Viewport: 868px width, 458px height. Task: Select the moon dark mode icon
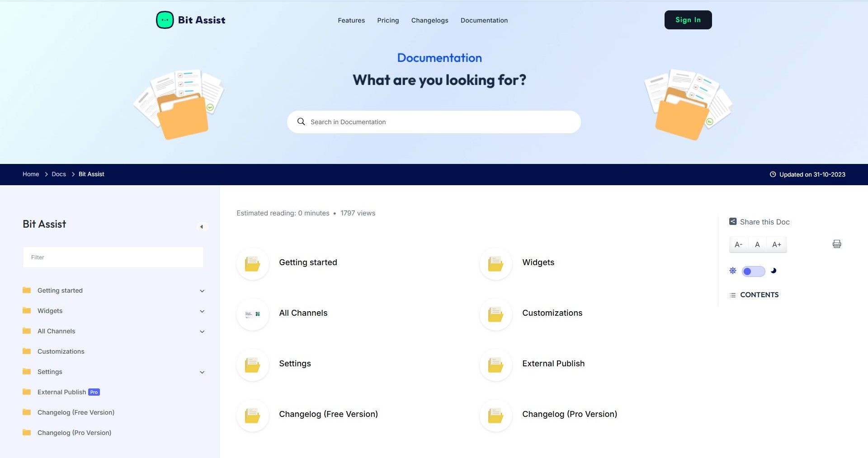tap(774, 271)
